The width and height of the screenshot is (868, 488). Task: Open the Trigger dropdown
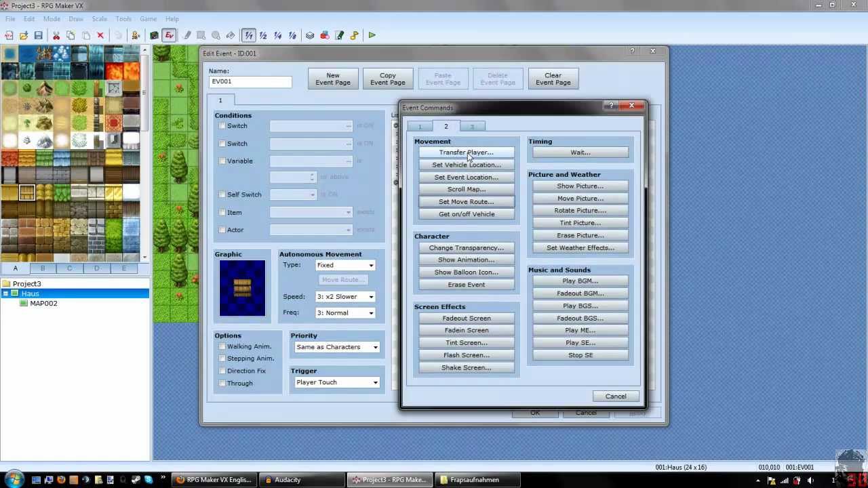coord(336,382)
